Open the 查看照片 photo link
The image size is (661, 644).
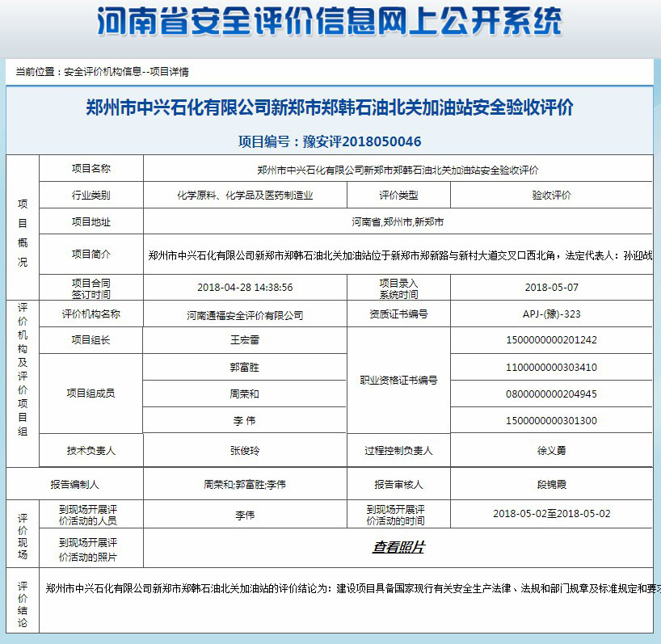(x=398, y=547)
